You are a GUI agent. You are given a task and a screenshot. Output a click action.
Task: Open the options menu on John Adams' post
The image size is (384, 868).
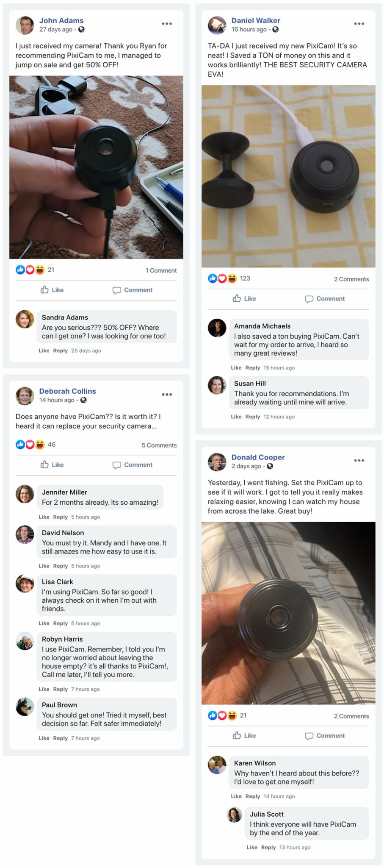tap(167, 24)
